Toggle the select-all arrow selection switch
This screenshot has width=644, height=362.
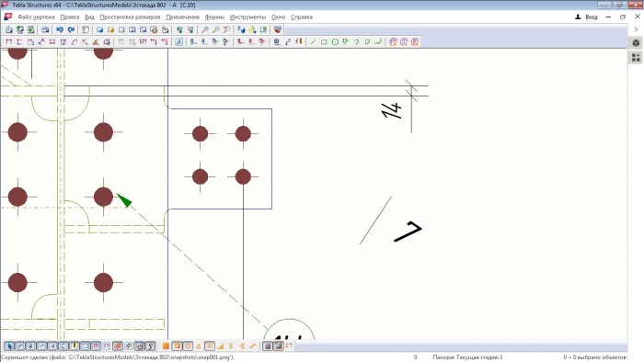tap(9, 346)
